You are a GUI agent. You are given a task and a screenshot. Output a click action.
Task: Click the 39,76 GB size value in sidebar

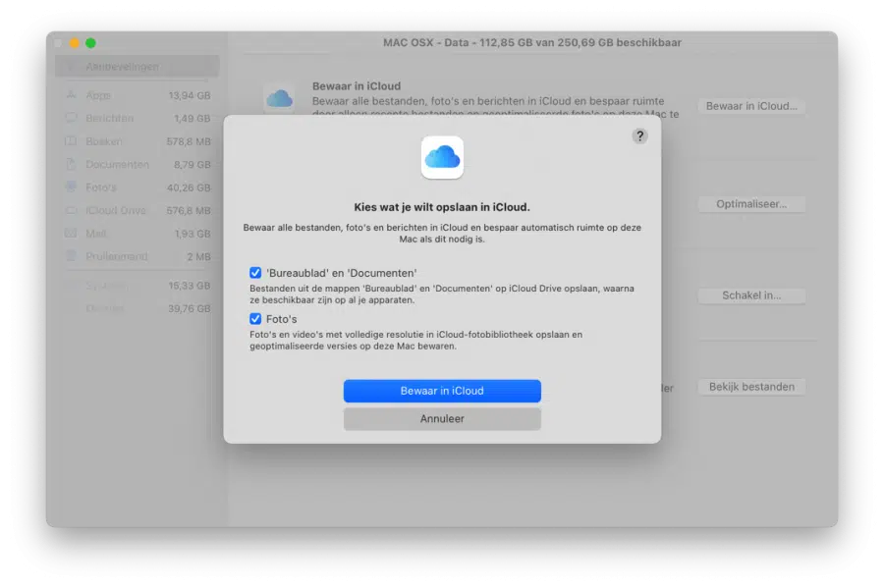tap(190, 308)
